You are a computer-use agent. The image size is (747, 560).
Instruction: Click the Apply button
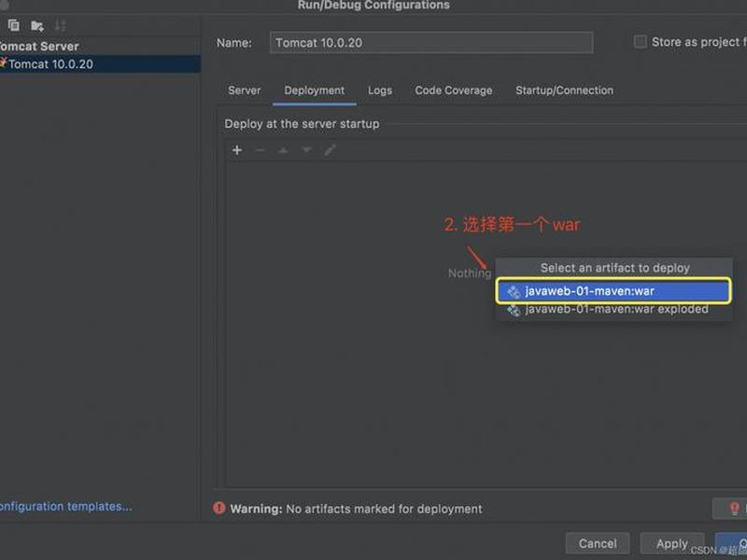(671, 543)
